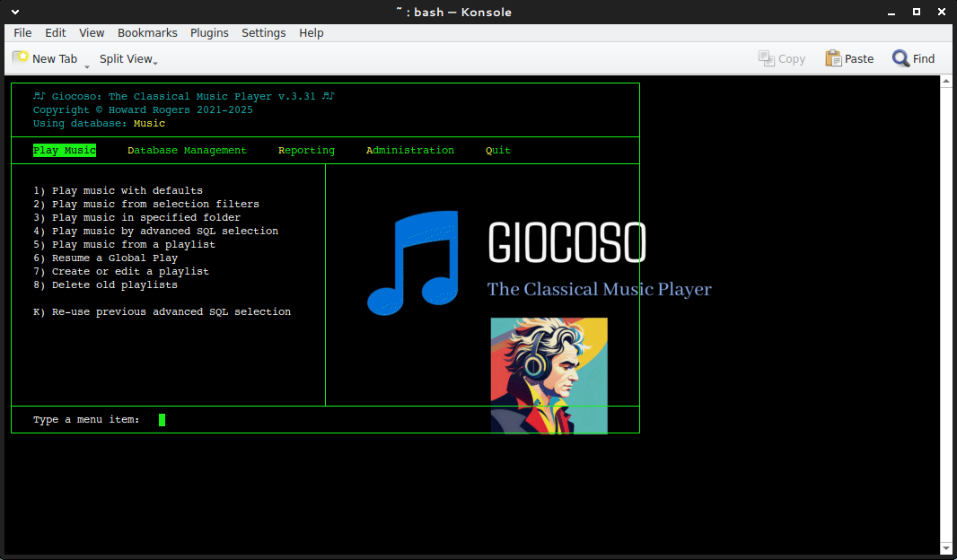Screen dimensions: 957x560
Task: Open the File menu
Action: click(22, 32)
